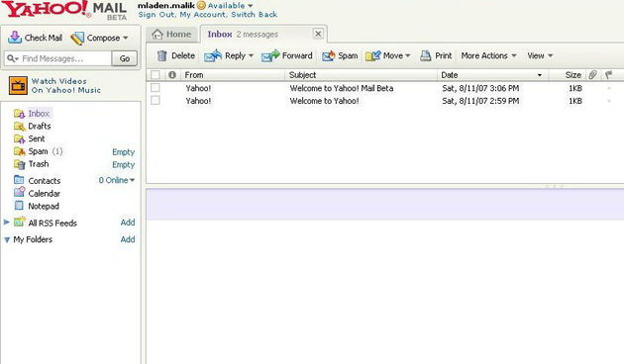The width and height of the screenshot is (624, 364).
Task: Click the Delete trash can icon
Action: point(161,55)
